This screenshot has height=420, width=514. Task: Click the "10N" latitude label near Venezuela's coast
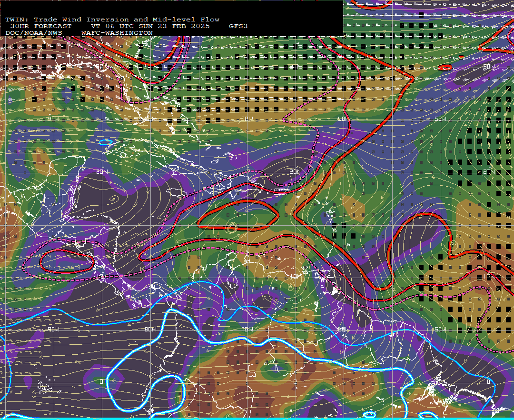tap(296, 276)
